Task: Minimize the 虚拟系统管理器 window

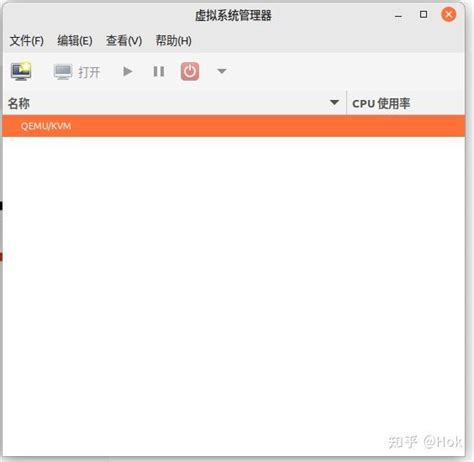Action: (398, 15)
